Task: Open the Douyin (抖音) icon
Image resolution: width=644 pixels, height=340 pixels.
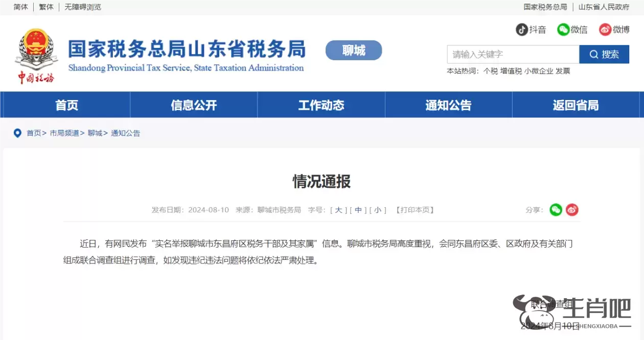Action: tap(521, 30)
